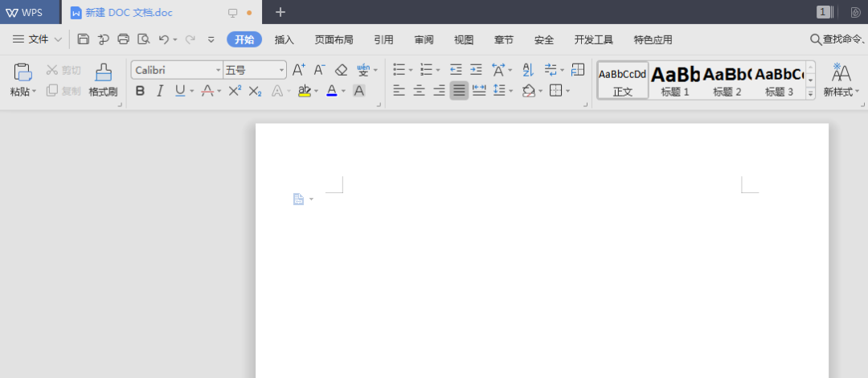868x378 pixels.
Task: Apply the 标题 1 heading style
Action: 675,80
